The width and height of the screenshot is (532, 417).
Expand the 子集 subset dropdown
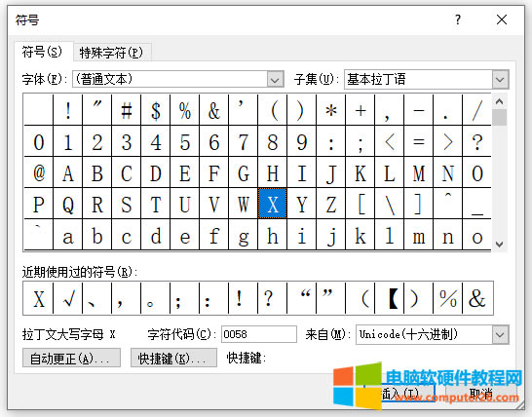(500, 79)
